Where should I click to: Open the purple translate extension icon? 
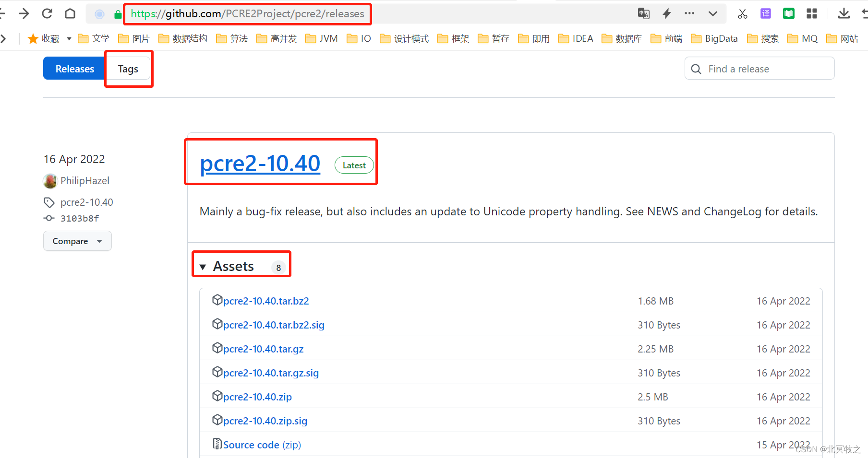[x=766, y=13]
